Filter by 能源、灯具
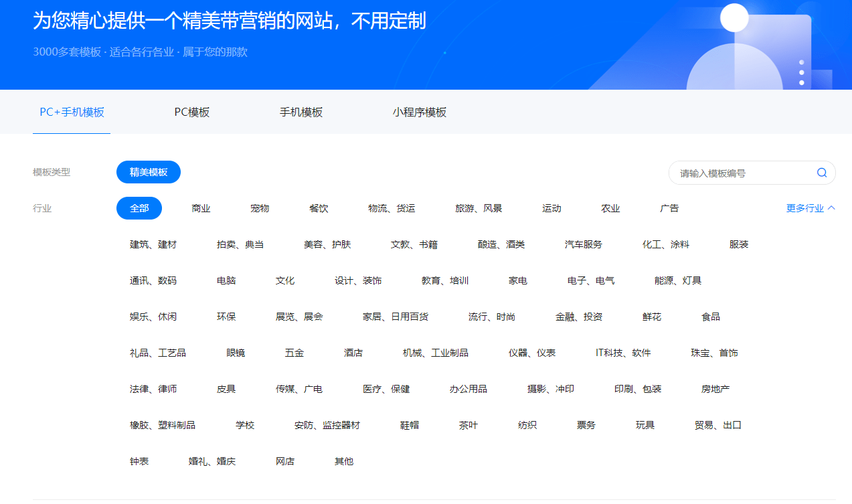The height and width of the screenshot is (504, 852). click(x=678, y=280)
